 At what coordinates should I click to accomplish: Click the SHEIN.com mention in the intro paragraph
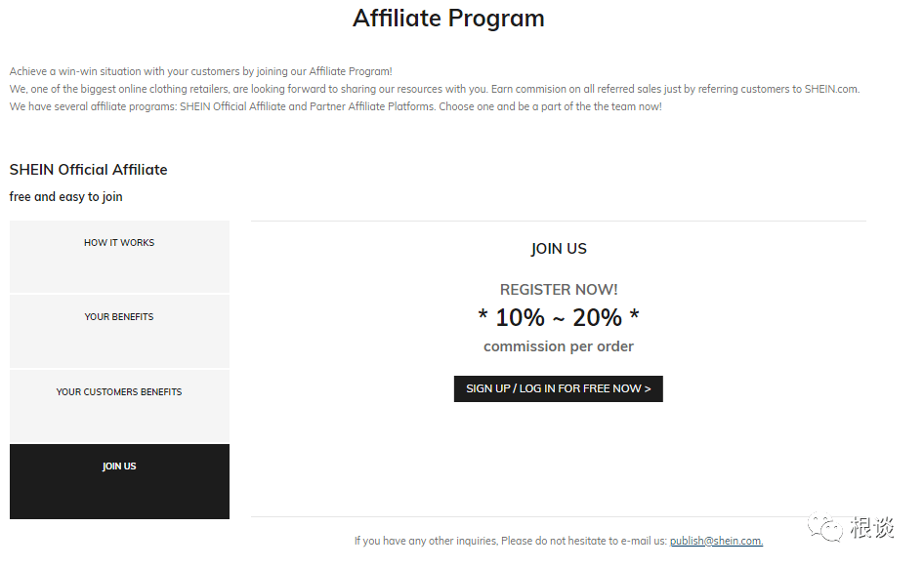pos(831,89)
